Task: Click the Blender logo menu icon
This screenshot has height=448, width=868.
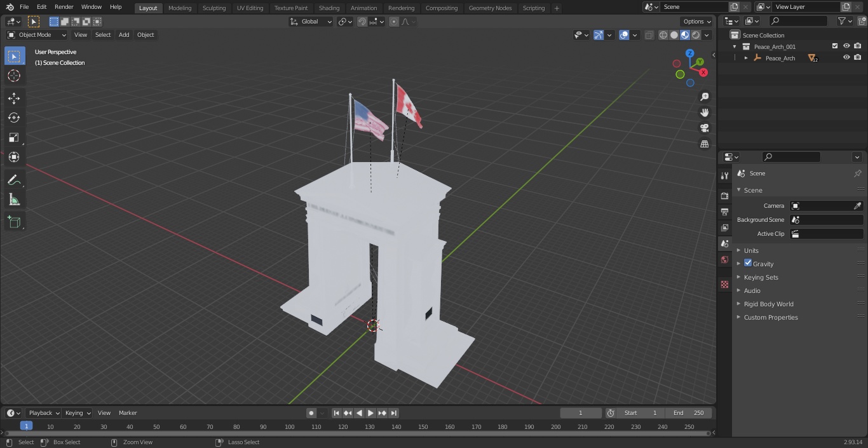Action: tap(10, 7)
